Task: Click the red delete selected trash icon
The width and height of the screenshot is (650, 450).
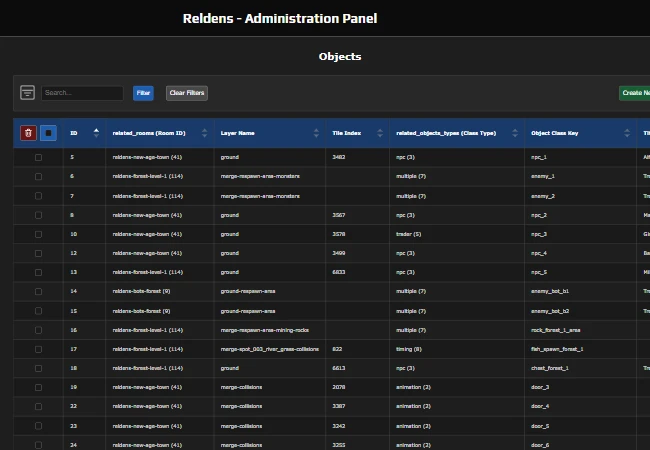Action: [x=28, y=133]
